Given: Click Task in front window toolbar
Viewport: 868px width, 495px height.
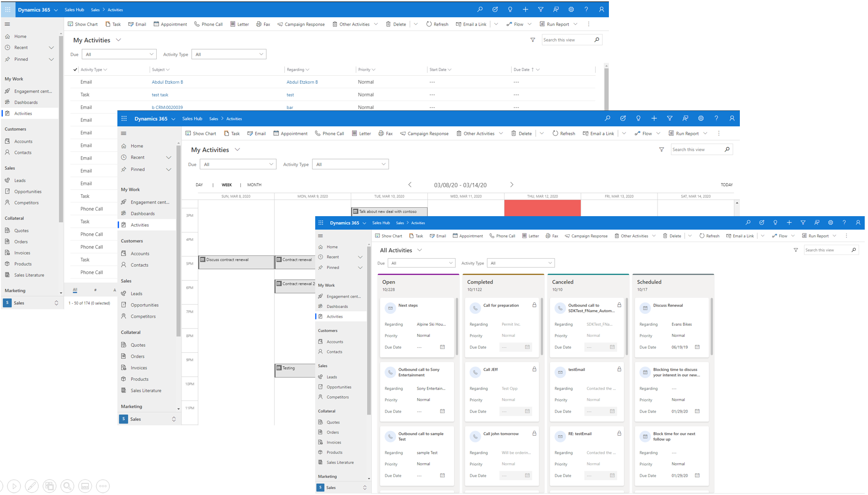Looking at the screenshot, I should (x=416, y=236).
